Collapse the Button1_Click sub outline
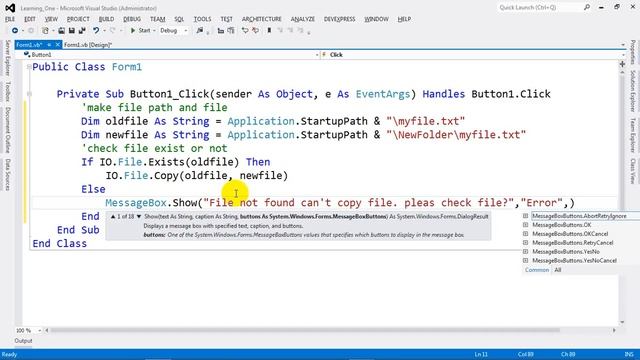Screen dimensions: 640x360 pos(29,94)
